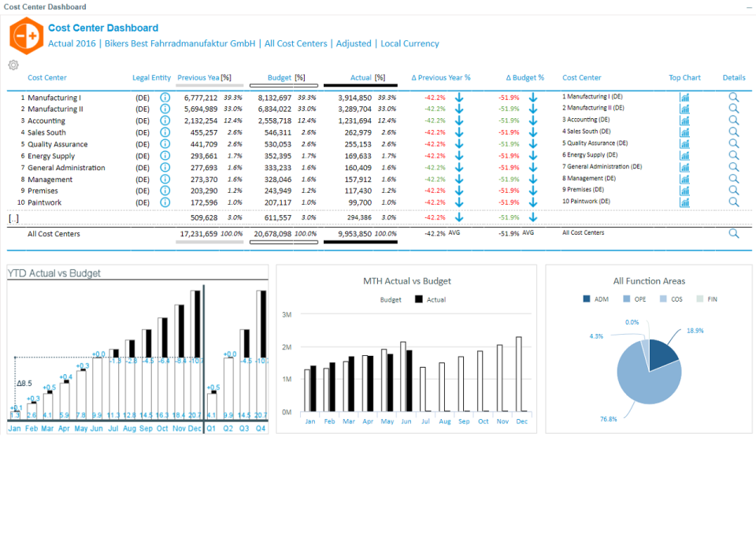Toggle the Actual legend entry in MTH chart
The width and height of the screenshot is (756, 545).
(x=430, y=299)
